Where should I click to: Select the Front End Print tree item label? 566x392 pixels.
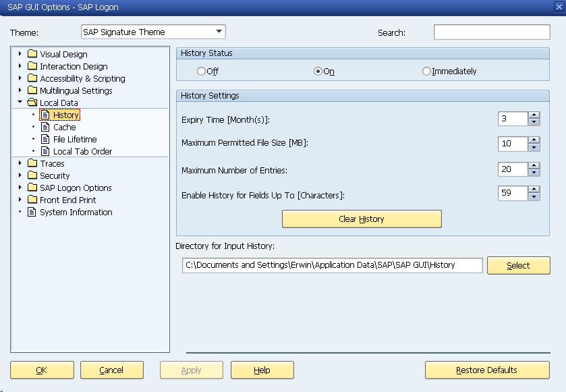[x=68, y=200]
